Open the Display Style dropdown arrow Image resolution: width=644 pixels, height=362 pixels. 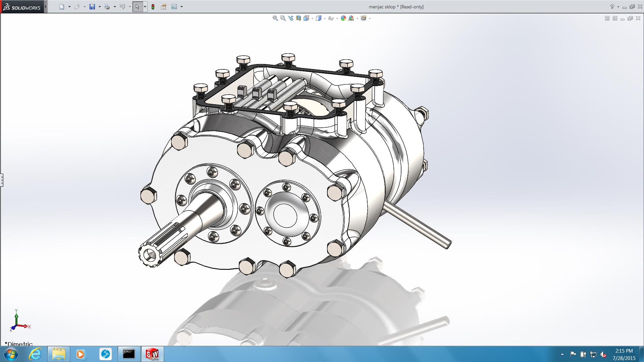pyautogui.click(x=324, y=18)
